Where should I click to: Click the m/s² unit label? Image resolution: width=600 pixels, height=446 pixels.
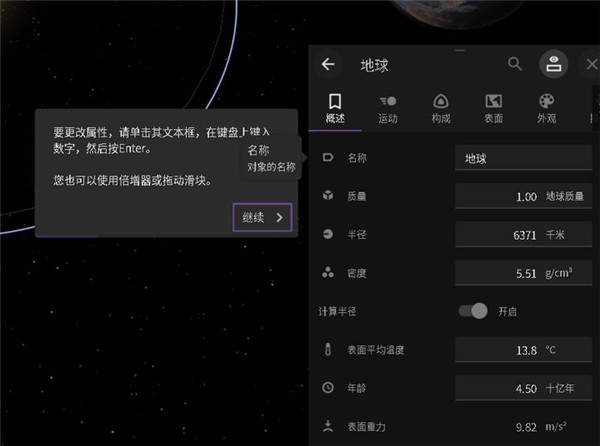tap(556, 426)
